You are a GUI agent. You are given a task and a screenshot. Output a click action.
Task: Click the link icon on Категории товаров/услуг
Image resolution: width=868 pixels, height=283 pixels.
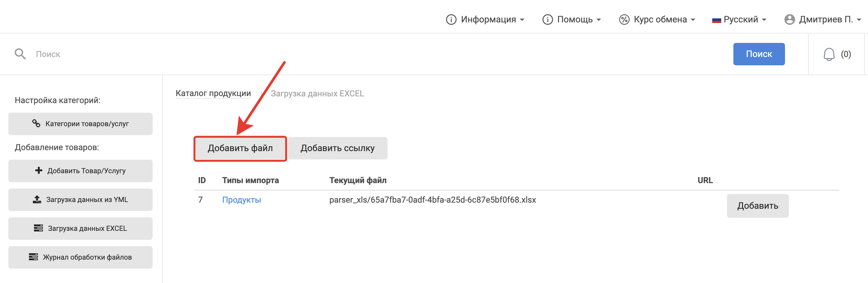pyautogui.click(x=36, y=124)
